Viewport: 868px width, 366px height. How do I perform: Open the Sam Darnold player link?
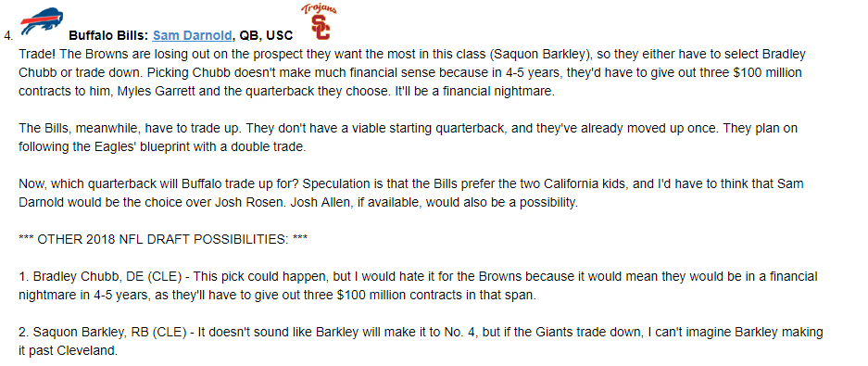tap(192, 35)
